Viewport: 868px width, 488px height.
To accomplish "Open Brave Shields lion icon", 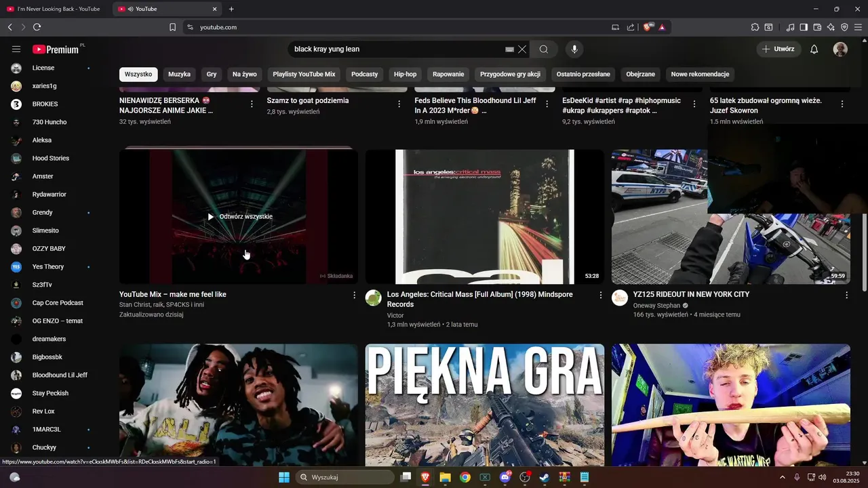I will click(648, 27).
